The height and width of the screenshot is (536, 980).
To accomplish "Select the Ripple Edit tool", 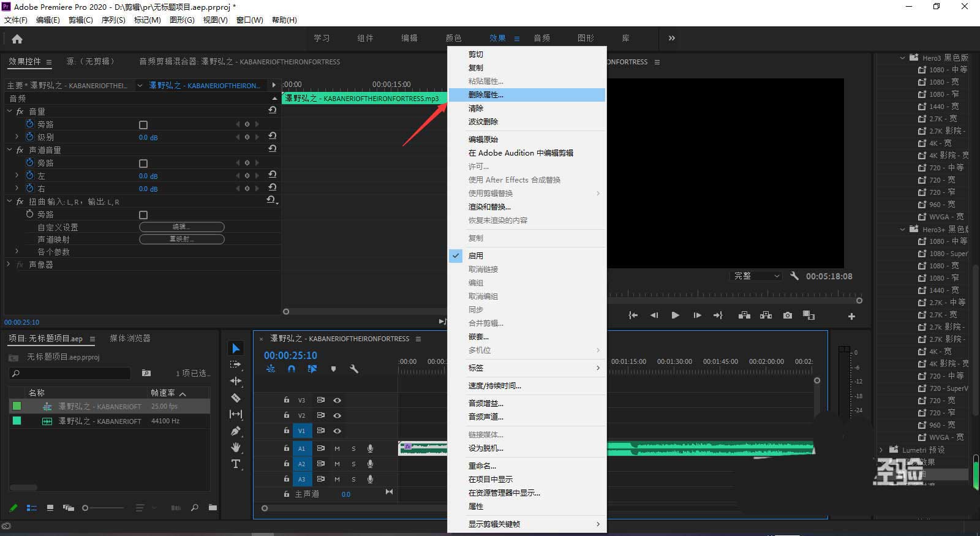I will 236,380.
